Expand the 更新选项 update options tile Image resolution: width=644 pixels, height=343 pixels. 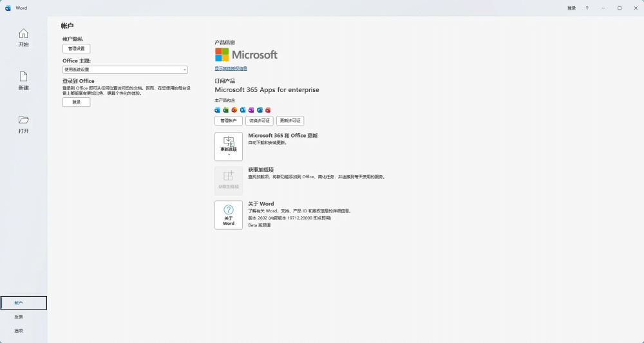(x=229, y=147)
